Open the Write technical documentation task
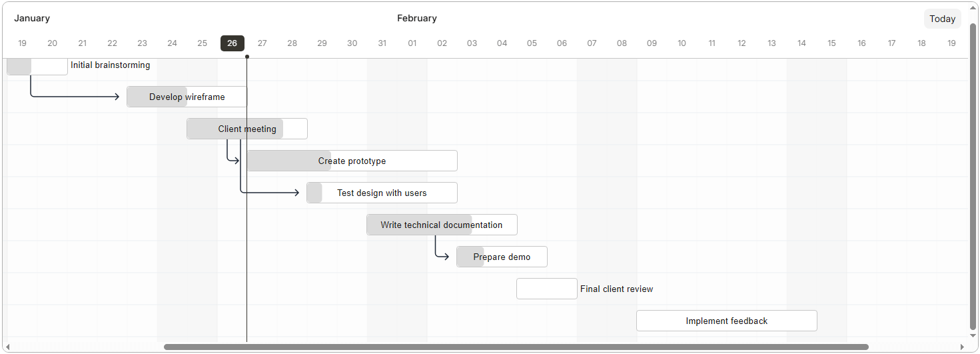This screenshot has width=980, height=354. 442,225
